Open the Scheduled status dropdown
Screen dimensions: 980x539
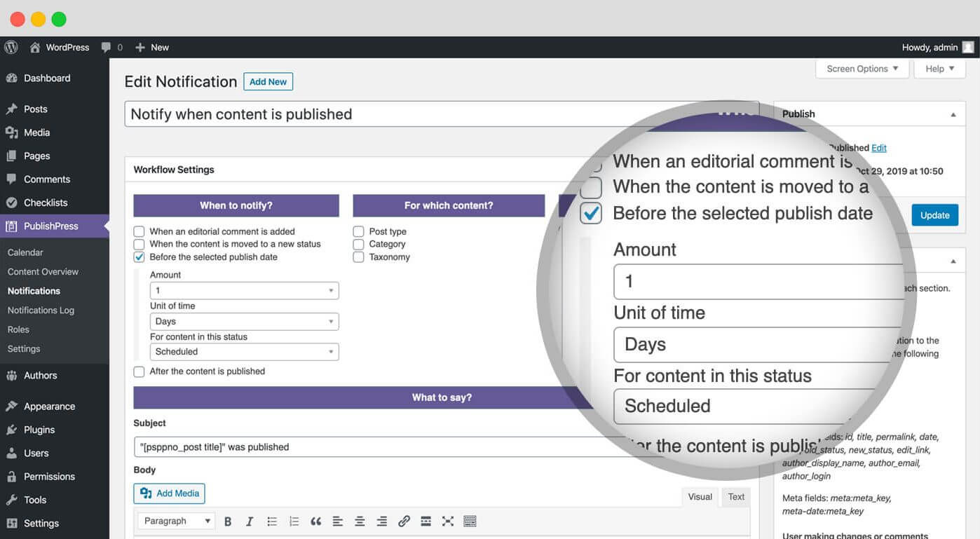[244, 352]
